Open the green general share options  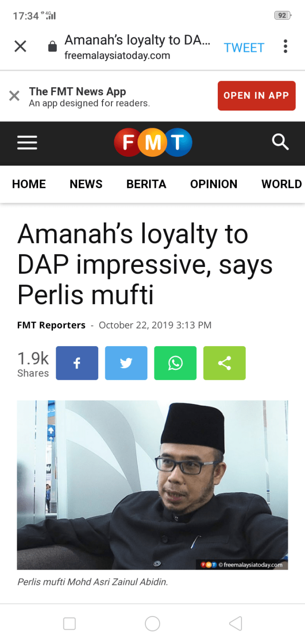(224, 363)
